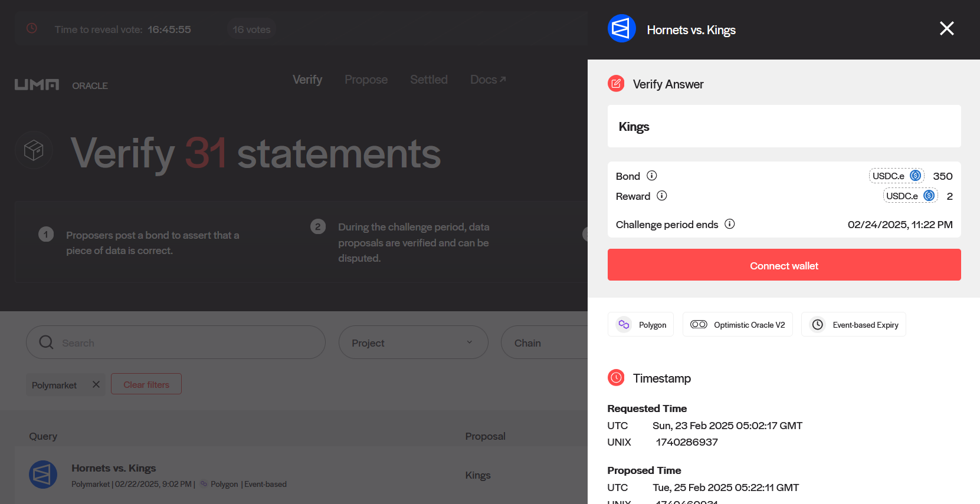Clear all filters
This screenshot has width=980, height=504.
[146, 384]
